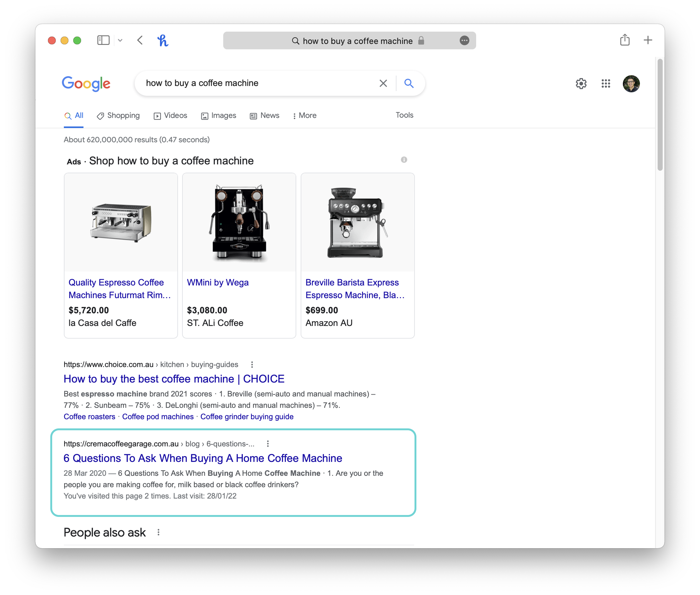Switch to the News tab
Screen dimensions: 700x595
pyautogui.click(x=265, y=116)
